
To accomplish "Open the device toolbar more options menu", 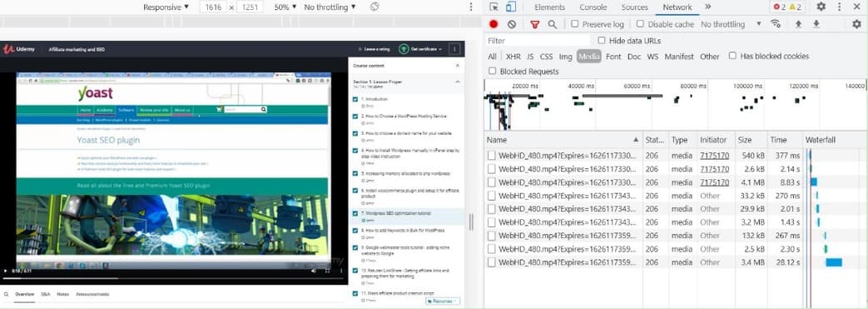I will 471,7.
